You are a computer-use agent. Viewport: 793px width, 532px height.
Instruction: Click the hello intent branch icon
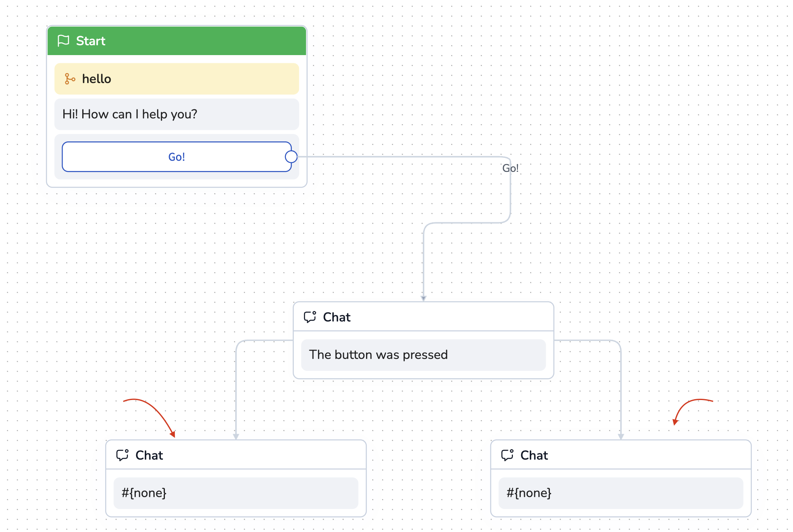click(x=70, y=79)
